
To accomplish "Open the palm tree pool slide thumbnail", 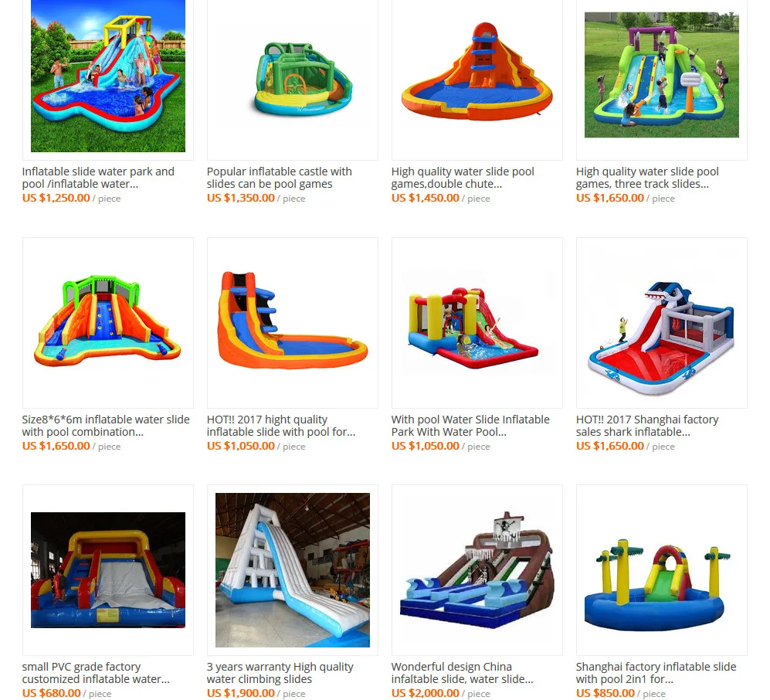I will click(x=661, y=570).
